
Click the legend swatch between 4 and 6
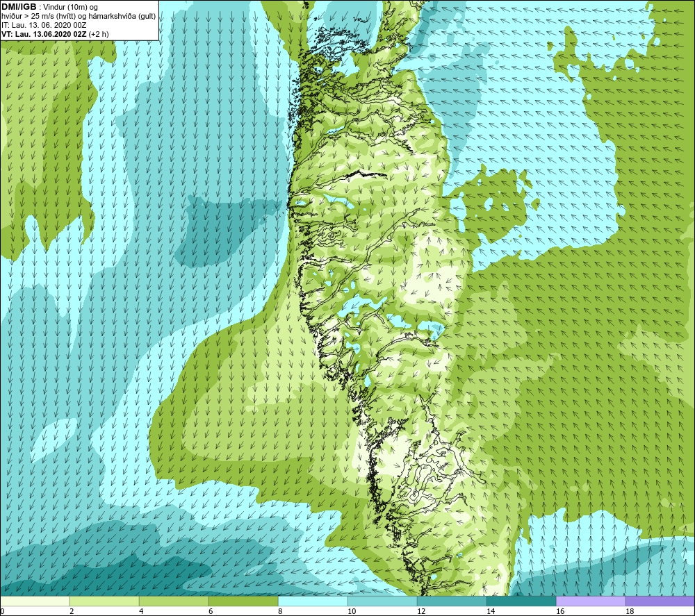click(x=174, y=601)
